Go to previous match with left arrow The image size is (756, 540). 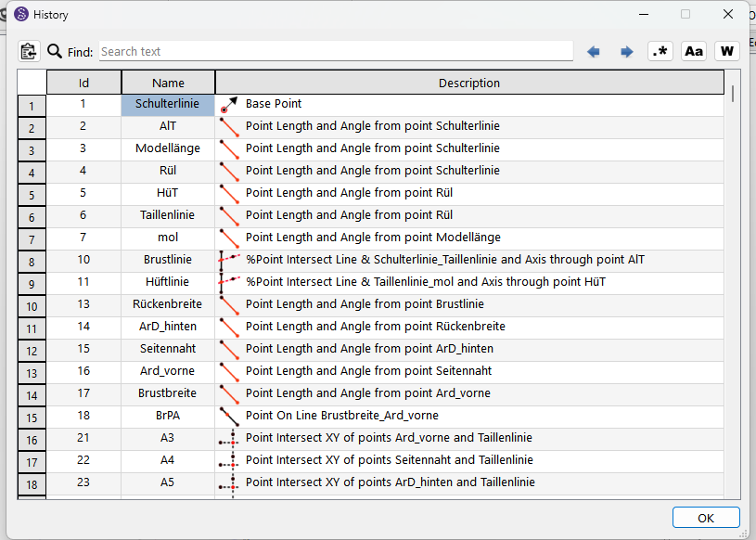594,52
